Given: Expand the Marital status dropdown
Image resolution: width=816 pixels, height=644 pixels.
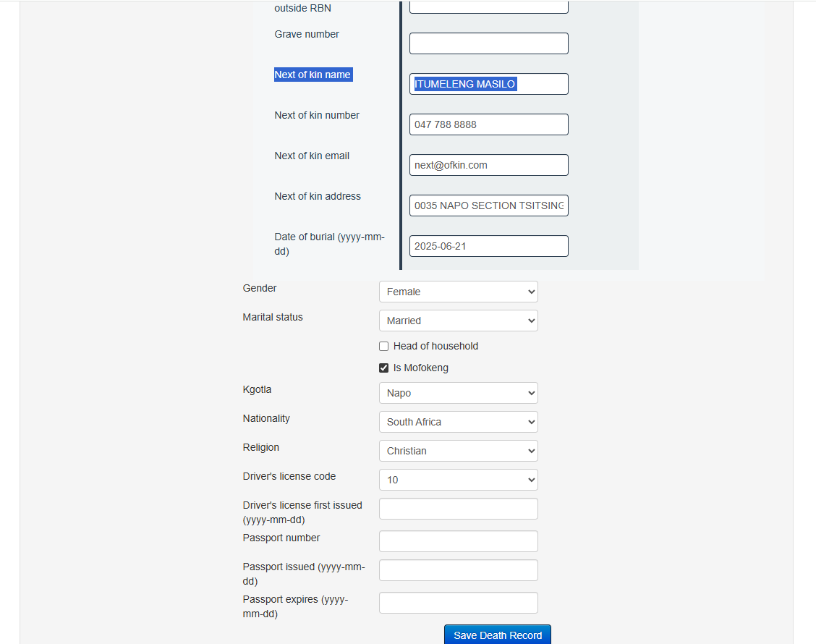Looking at the screenshot, I should pyautogui.click(x=458, y=321).
